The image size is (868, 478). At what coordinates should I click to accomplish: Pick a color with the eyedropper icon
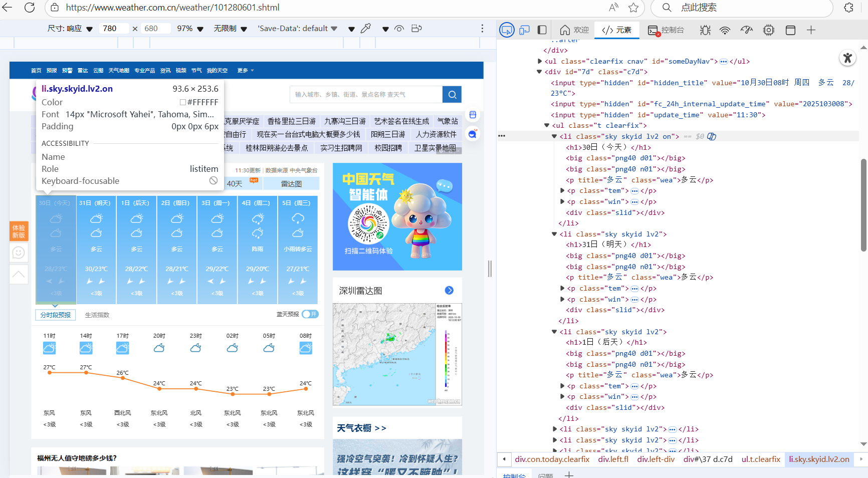(x=366, y=29)
